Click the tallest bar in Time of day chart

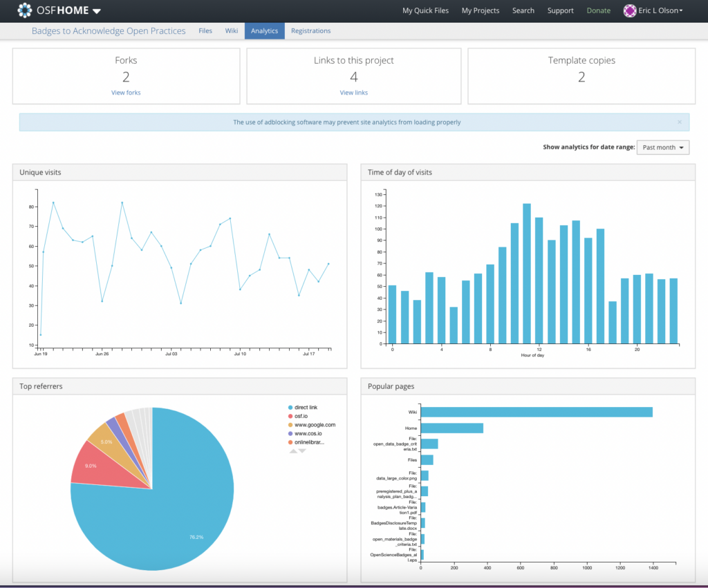click(526, 274)
